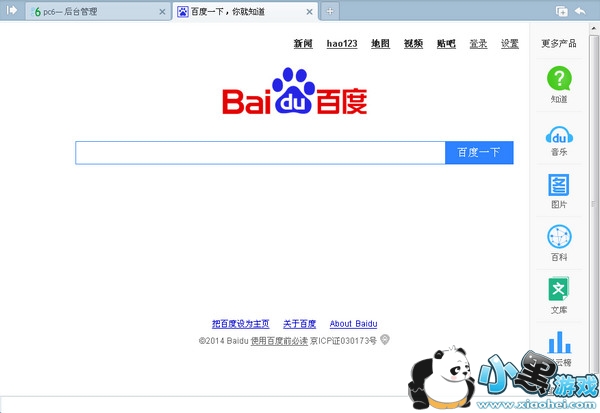Select the 百度一下，你就知道 tab
600x413 pixels.
point(245,11)
